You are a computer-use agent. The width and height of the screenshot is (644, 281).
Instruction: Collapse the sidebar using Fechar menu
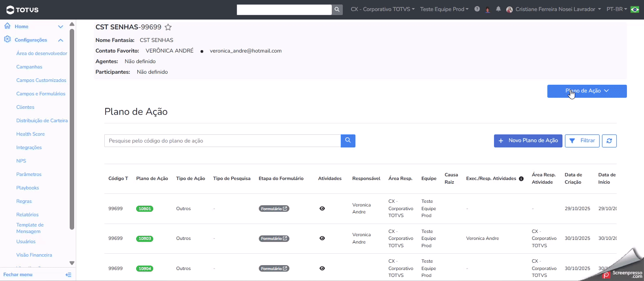pos(37,274)
